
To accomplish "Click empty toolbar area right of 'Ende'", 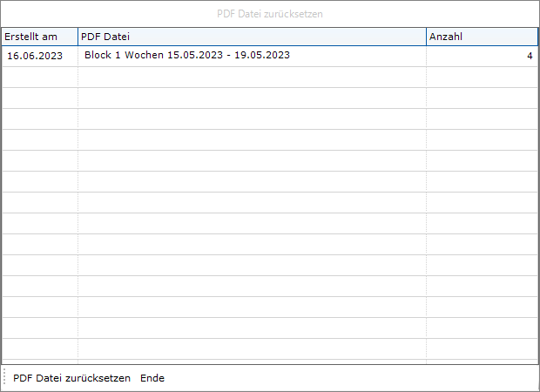I will (x=348, y=378).
